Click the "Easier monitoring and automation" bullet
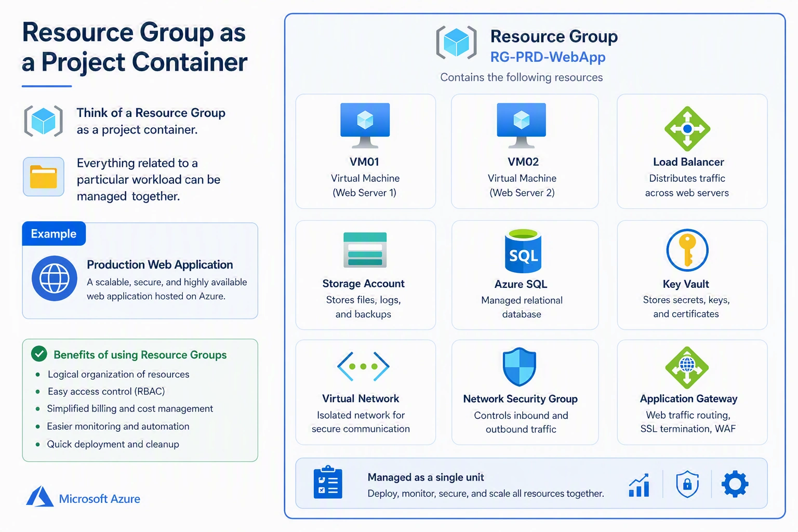This screenshot has width=798, height=532. (x=118, y=427)
